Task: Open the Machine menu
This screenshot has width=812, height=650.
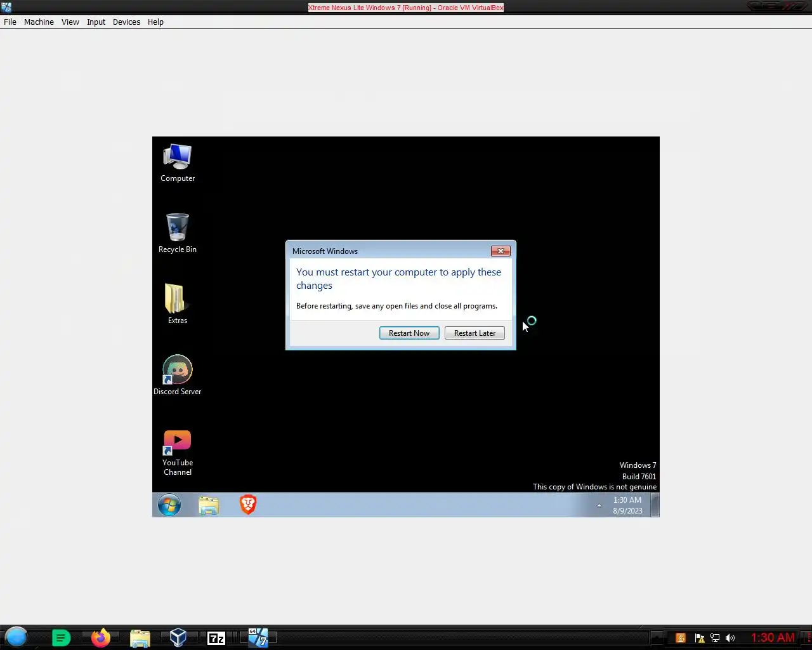Action: click(x=39, y=22)
